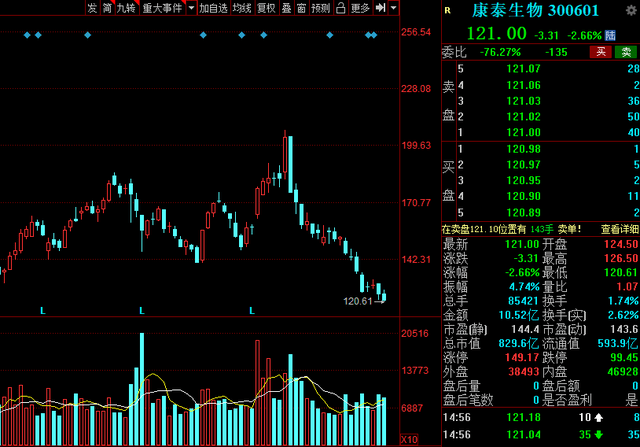Screen dimensions: 640x447
Task: Click the R marker icon beside stock name
Action: point(447,11)
